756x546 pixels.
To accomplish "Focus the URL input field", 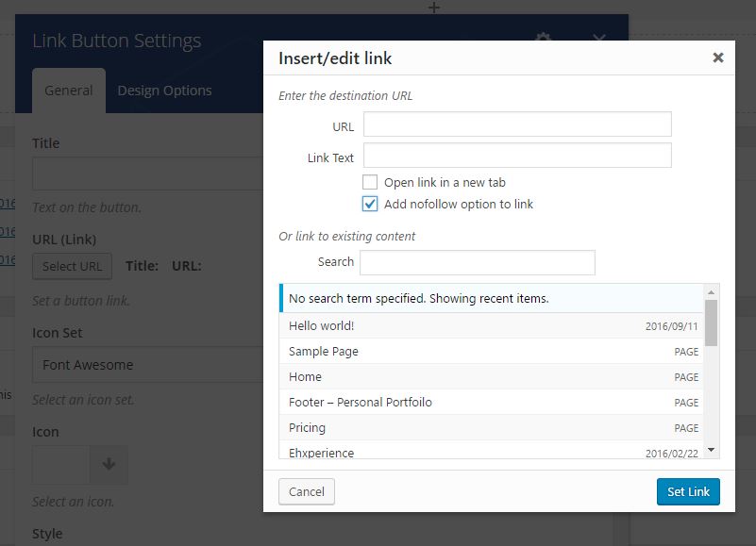I will (x=517, y=124).
